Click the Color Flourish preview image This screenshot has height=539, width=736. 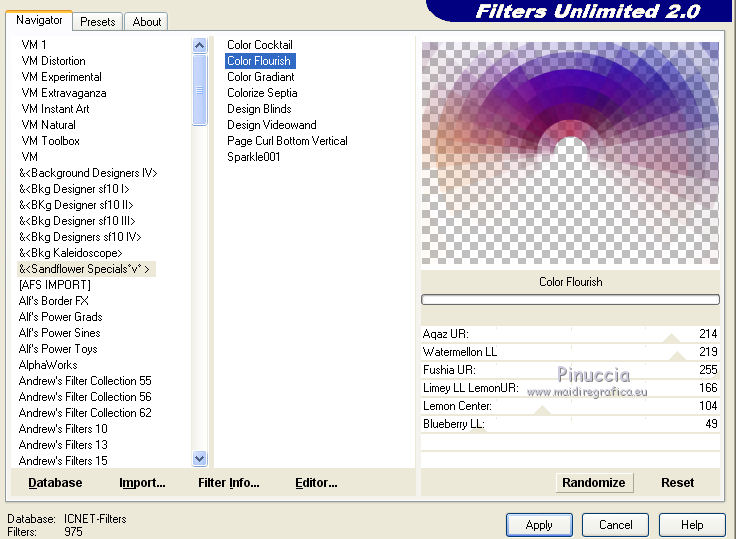570,153
